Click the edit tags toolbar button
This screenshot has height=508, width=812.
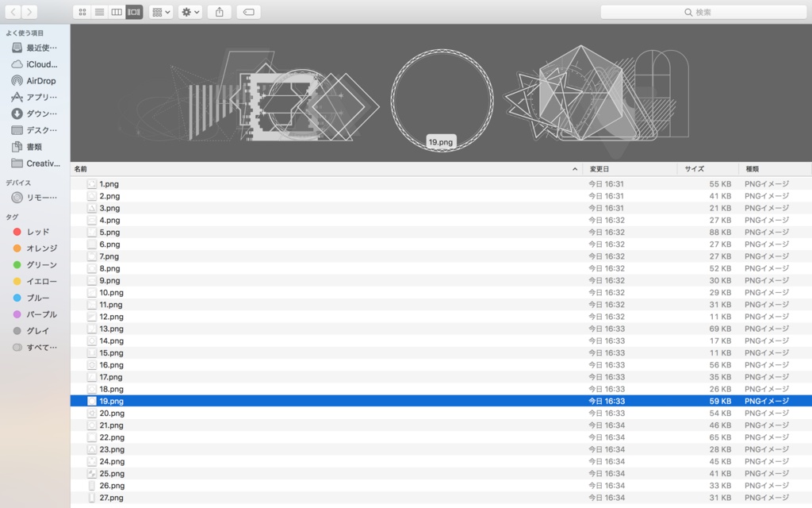coord(248,12)
